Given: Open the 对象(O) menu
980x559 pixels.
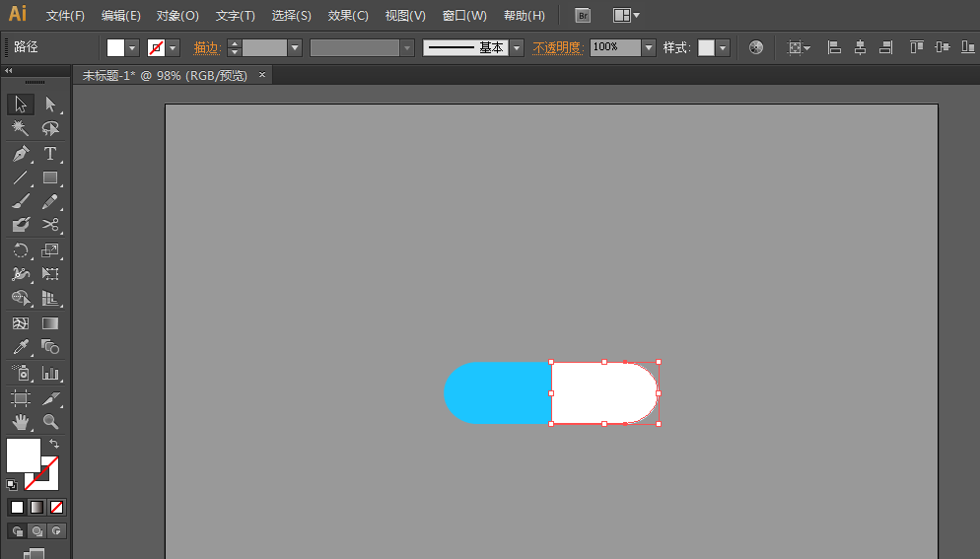Looking at the screenshot, I should [177, 16].
